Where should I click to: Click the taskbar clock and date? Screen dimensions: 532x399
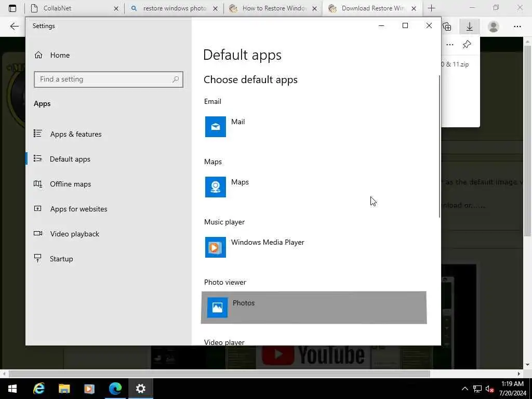coord(512,389)
